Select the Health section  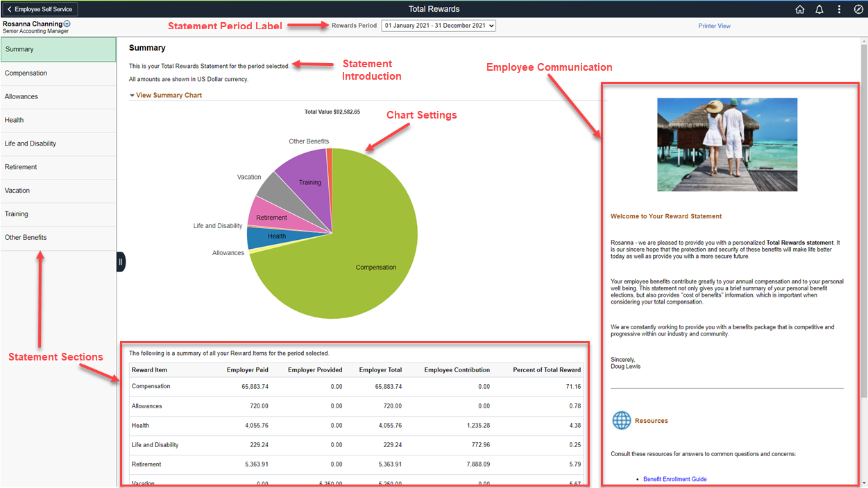(58, 120)
